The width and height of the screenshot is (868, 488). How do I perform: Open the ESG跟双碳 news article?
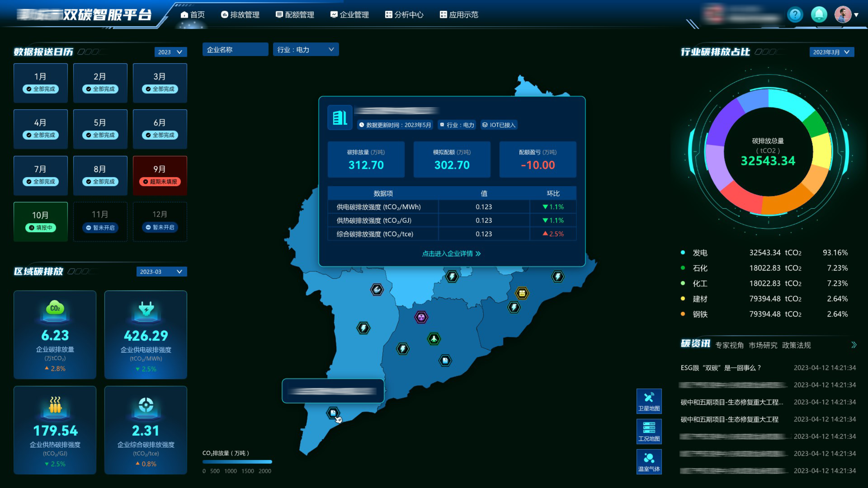tap(721, 368)
